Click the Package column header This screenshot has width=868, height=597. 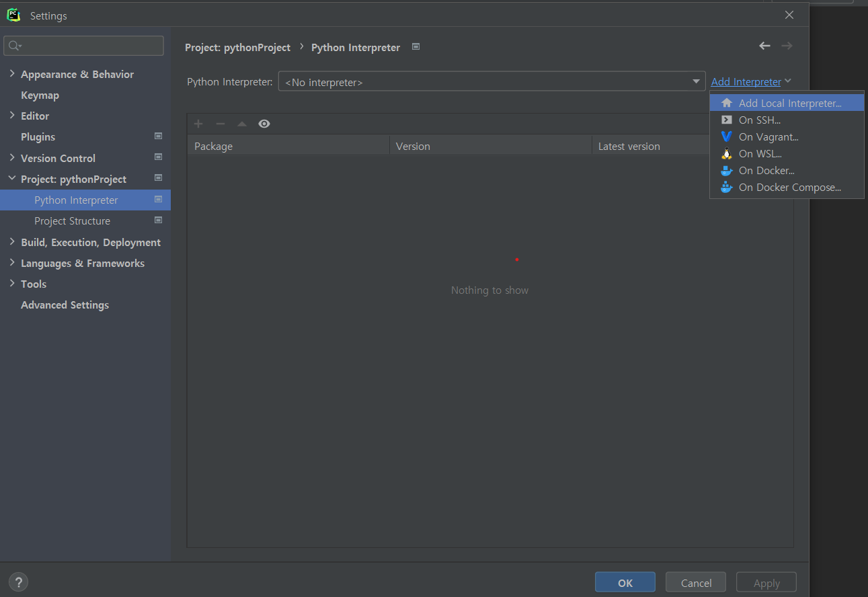pyautogui.click(x=288, y=146)
